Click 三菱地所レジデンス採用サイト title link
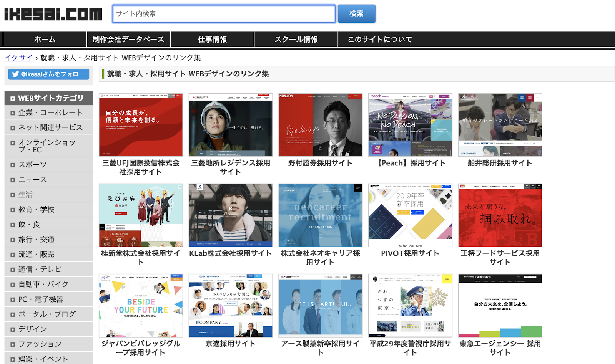Image resolution: width=615 pixels, height=364 pixels. click(x=231, y=167)
